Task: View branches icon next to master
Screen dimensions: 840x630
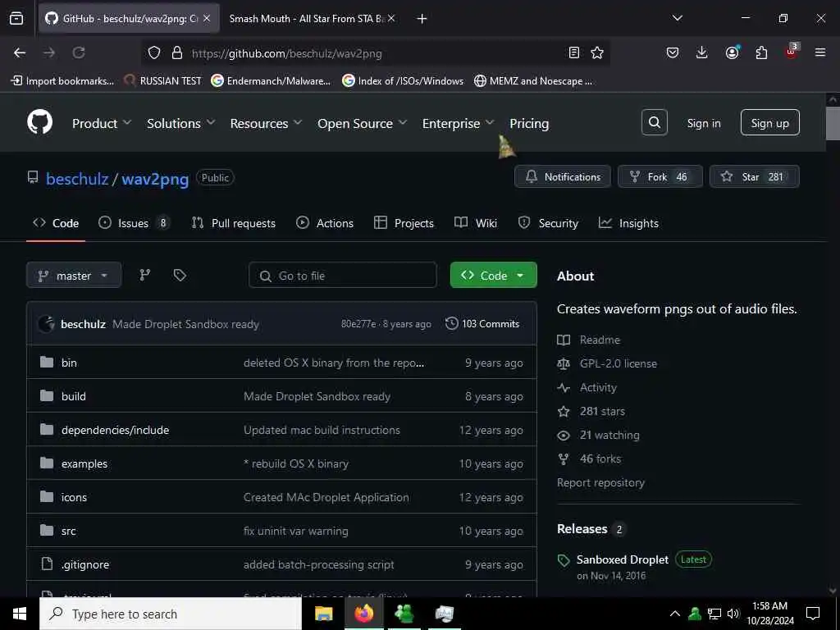Action: (144, 275)
